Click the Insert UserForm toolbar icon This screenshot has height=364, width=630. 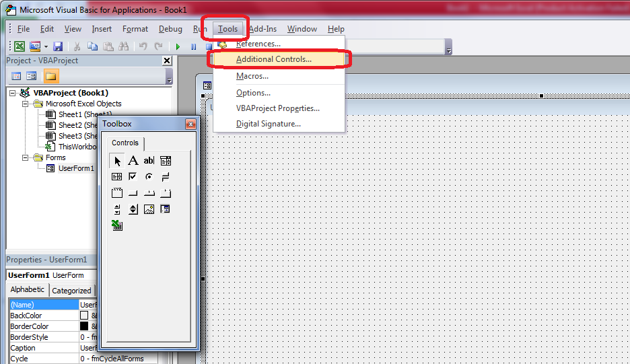[35, 46]
